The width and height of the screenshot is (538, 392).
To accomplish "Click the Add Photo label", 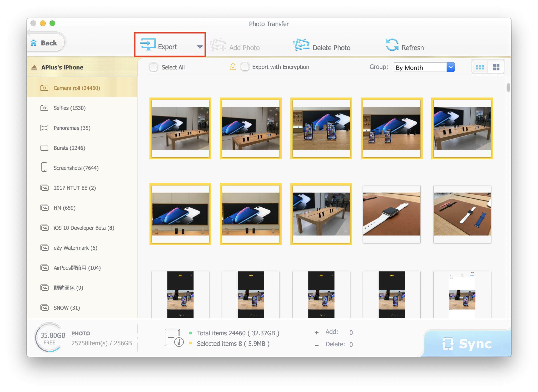I will coord(244,48).
